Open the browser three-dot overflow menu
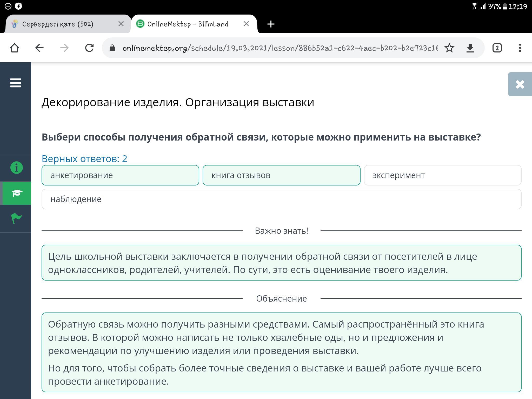 [x=520, y=48]
